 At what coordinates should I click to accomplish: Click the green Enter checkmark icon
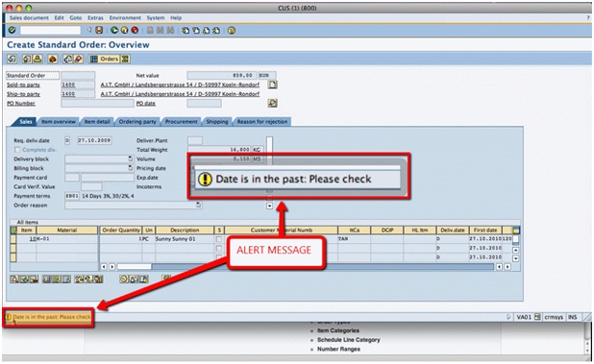pyautogui.click(x=12, y=31)
